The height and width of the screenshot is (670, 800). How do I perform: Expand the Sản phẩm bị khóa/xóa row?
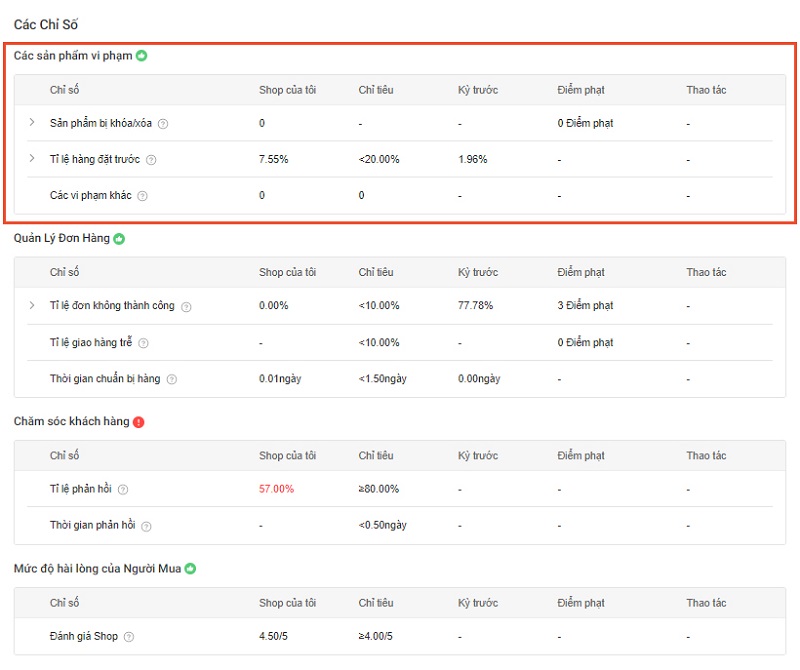point(32,123)
